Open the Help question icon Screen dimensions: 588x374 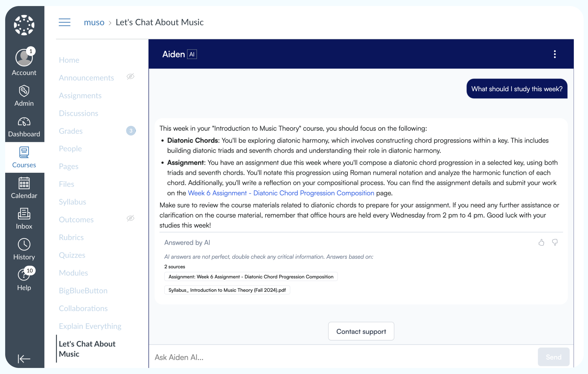pyautogui.click(x=24, y=275)
